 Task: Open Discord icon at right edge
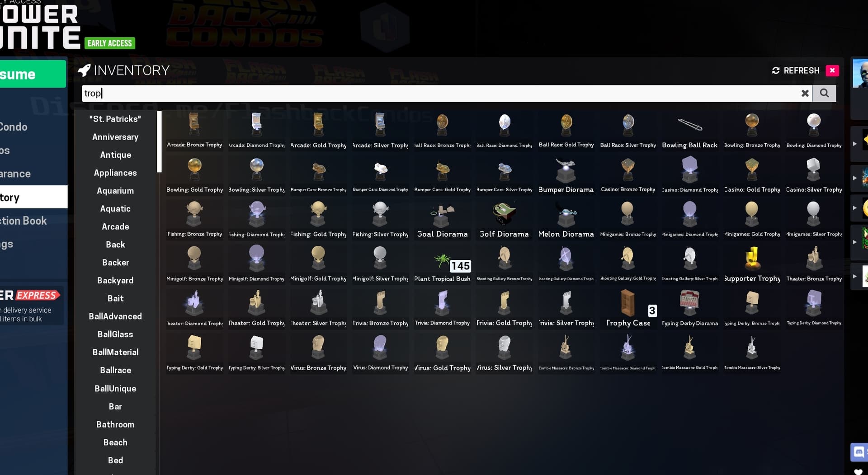coord(859,451)
